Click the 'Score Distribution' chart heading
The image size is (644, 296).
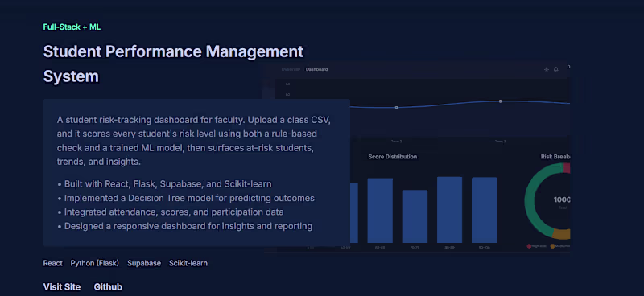click(x=392, y=157)
